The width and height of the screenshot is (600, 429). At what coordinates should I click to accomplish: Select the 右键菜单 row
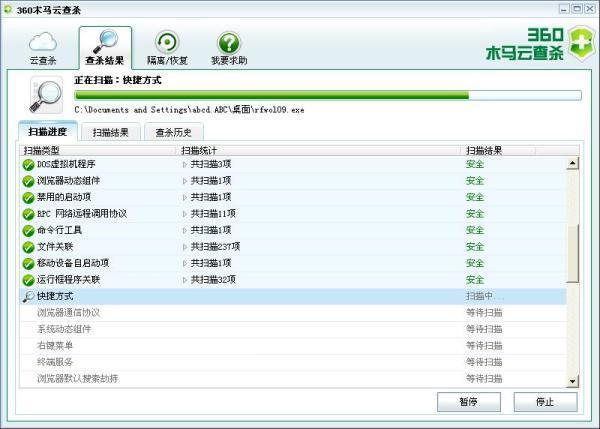click(293, 346)
